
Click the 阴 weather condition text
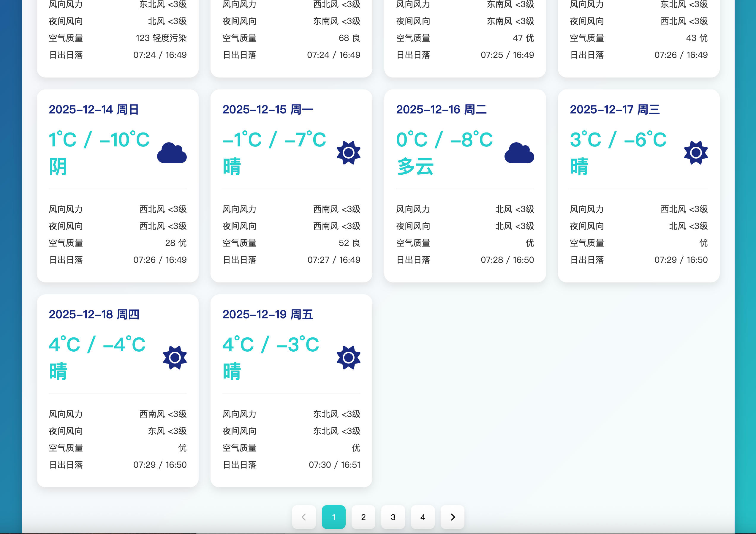(58, 166)
